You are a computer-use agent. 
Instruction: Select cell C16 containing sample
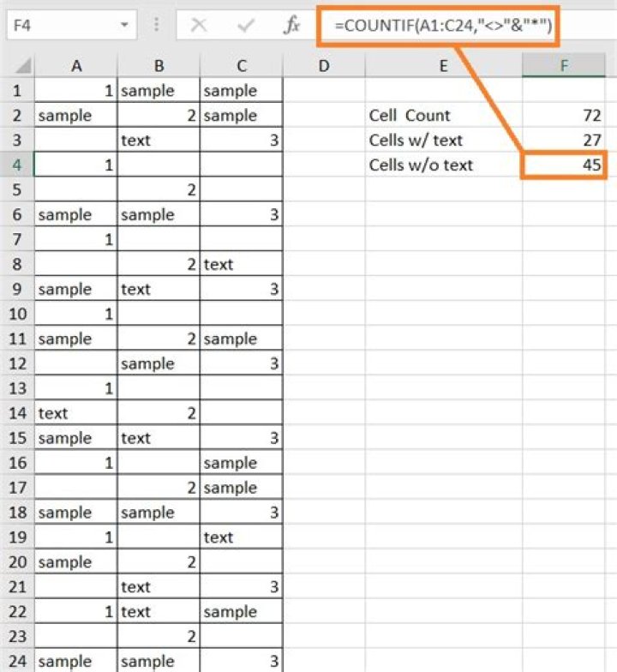(242, 463)
